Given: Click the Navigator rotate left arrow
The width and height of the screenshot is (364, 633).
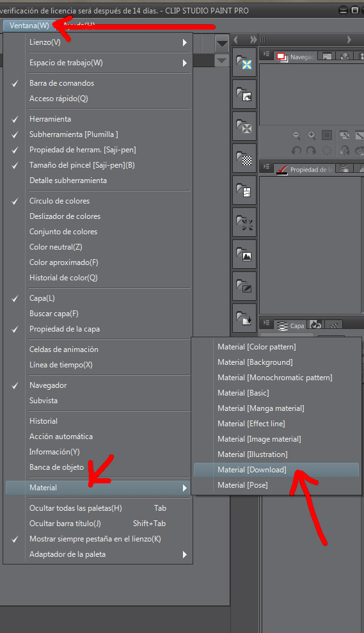Looking at the screenshot, I should 296,150.
